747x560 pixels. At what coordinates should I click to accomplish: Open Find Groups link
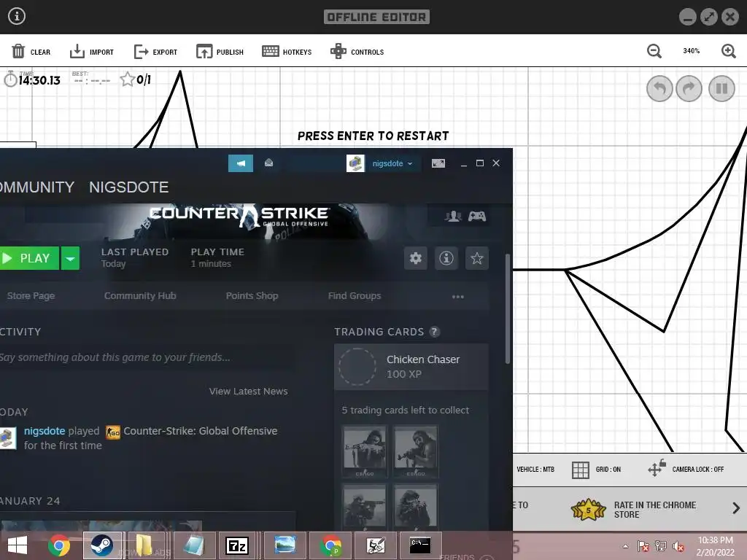click(355, 296)
